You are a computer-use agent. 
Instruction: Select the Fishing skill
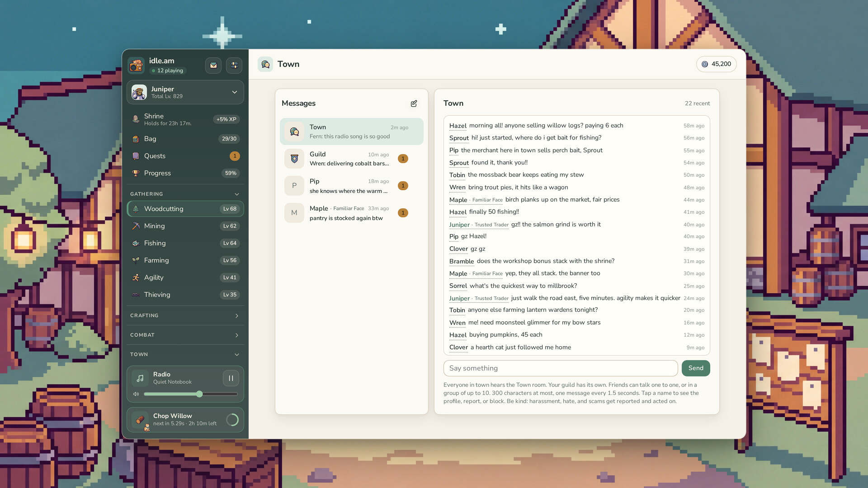click(x=185, y=243)
